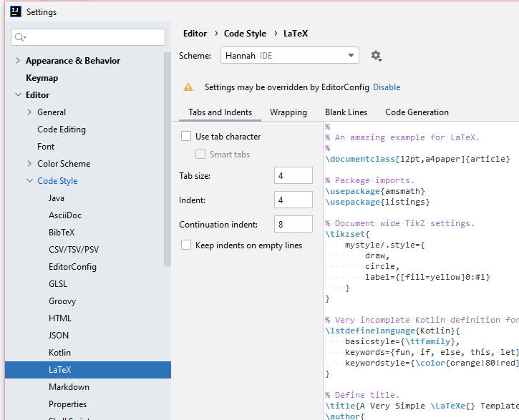
Task: Open the Scheme dropdown showing Hannah IDE
Action: (290, 55)
